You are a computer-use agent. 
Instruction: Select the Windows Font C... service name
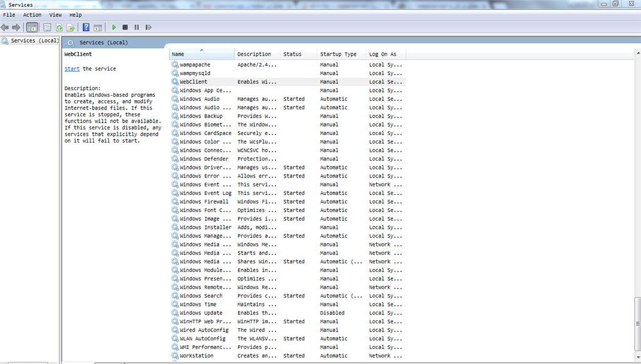pos(205,210)
